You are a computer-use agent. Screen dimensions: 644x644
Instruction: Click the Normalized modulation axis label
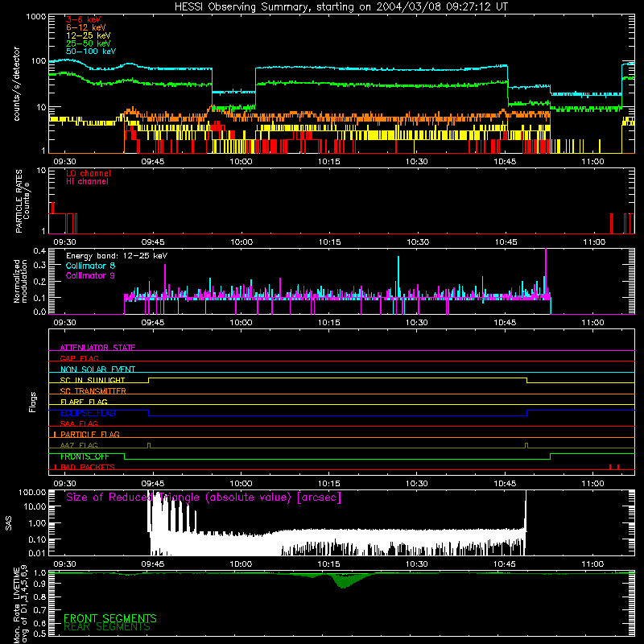coord(20,281)
